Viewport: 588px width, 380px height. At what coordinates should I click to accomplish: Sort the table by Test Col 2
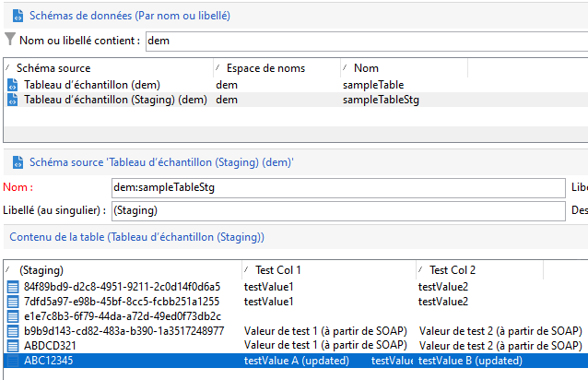pos(452,270)
